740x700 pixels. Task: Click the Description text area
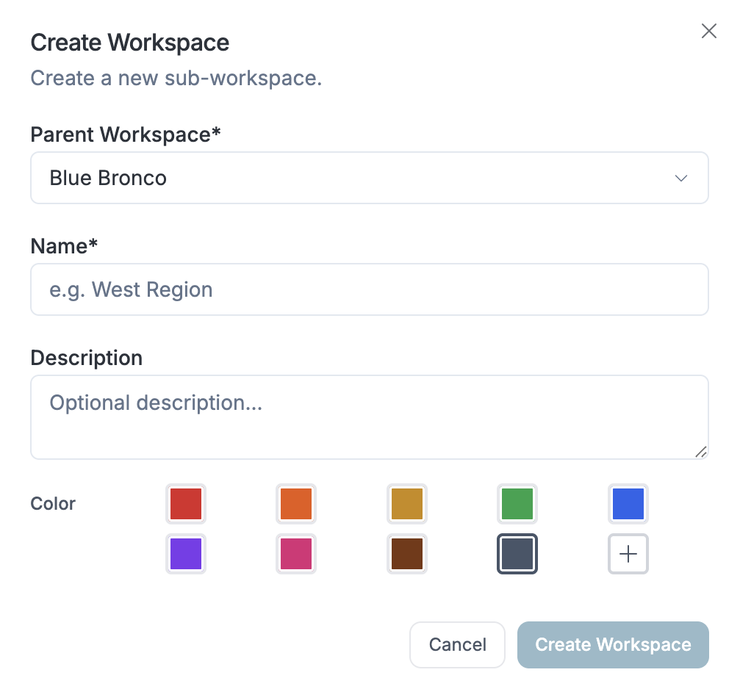tap(370, 417)
